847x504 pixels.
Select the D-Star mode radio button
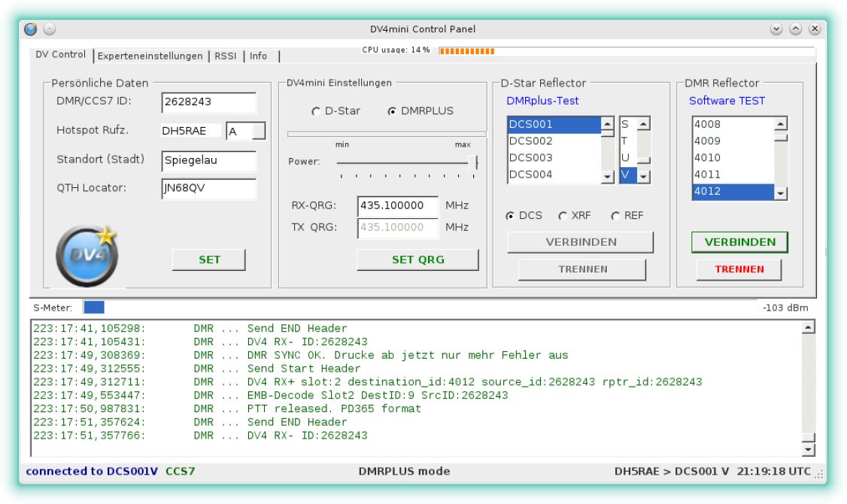click(316, 111)
